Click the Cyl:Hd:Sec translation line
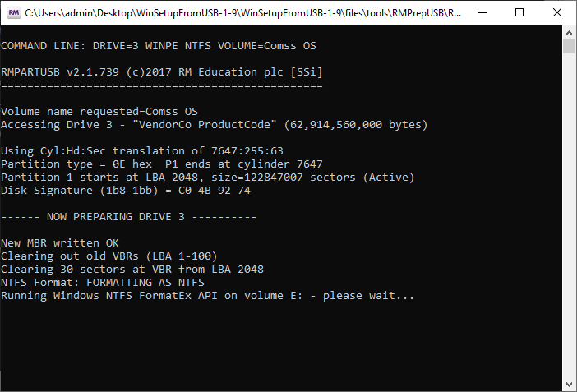 coord(142,151)
